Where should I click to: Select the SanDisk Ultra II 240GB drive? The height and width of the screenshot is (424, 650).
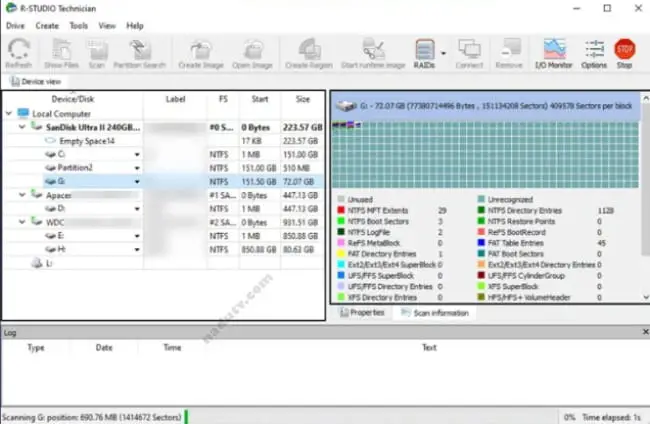coord(93,127)
